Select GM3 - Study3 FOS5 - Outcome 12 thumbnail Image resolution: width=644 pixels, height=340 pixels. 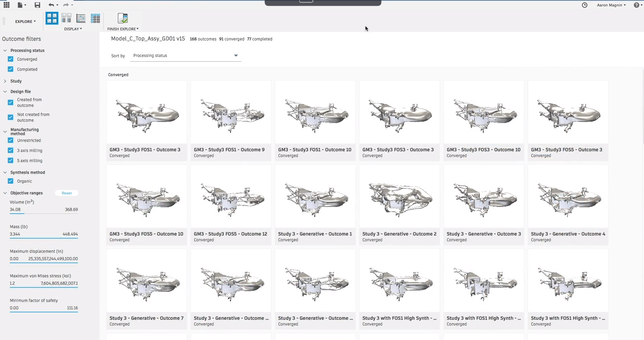pyautogui.click(x=231, y=196)
